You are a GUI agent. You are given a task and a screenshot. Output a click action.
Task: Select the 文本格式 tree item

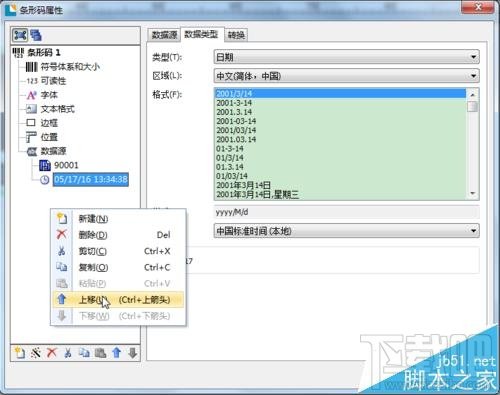coord(57,109)
